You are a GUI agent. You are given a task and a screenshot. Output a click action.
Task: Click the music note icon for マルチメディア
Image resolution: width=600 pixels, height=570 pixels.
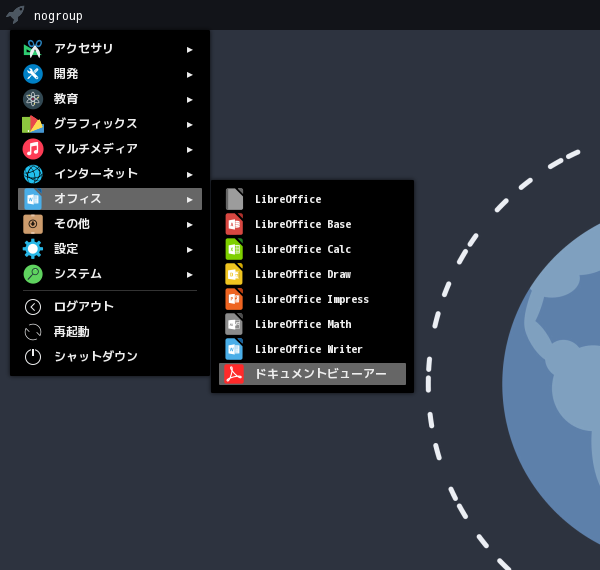click(33, 149)
